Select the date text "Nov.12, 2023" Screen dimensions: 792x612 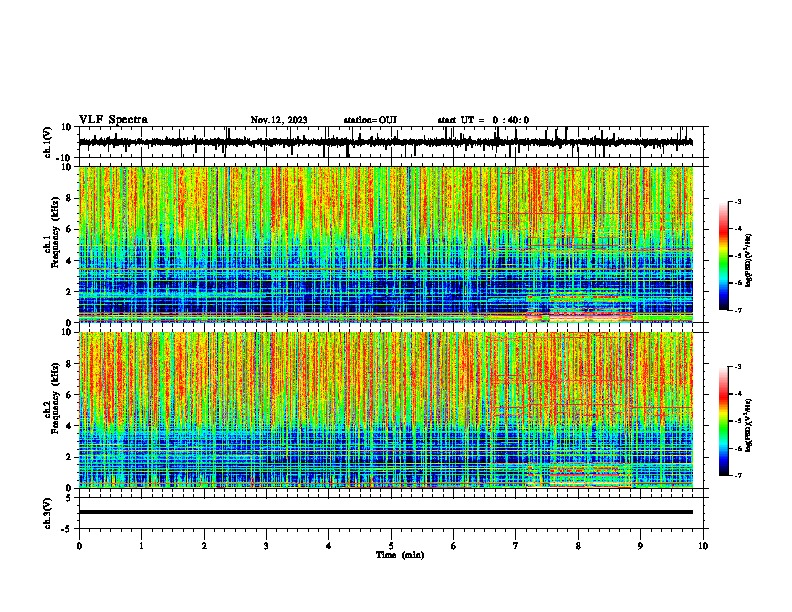click(279, 120)
